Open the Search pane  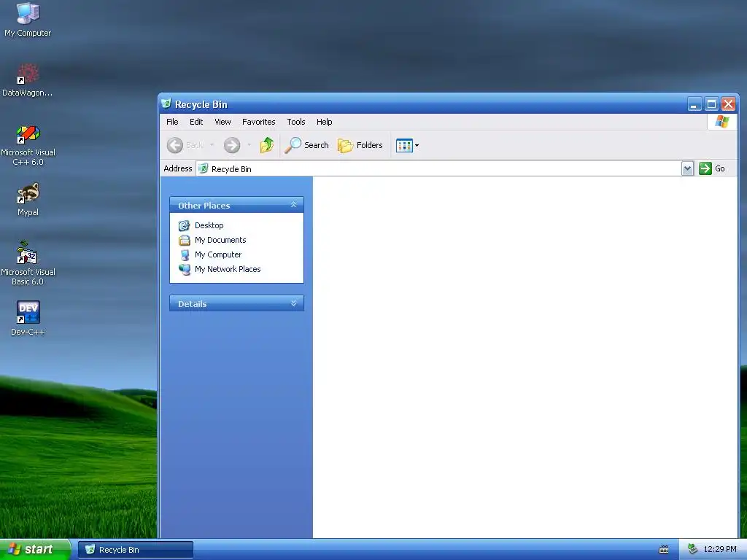pos(307,145)
